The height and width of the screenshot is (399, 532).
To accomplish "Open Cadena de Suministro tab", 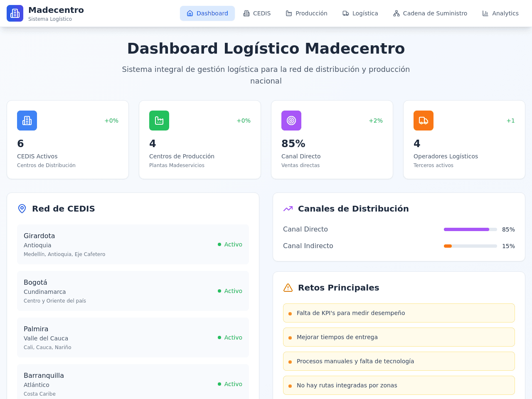I will (430, 13).
